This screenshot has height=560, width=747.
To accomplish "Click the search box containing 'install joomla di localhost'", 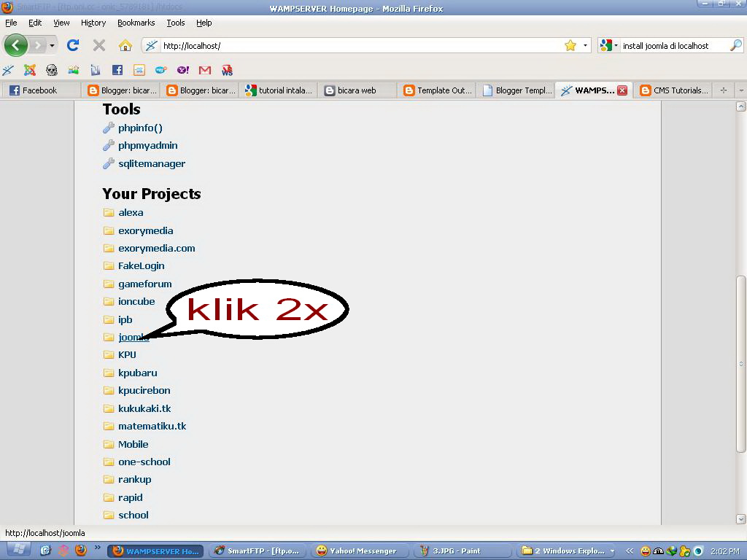I will coord(675,46).
